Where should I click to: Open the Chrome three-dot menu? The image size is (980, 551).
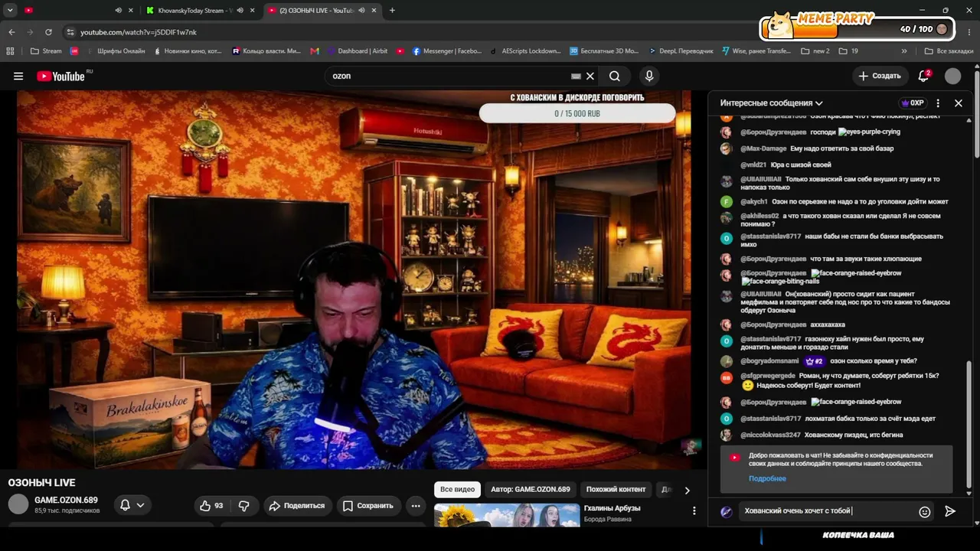click(x=969, y=32)
